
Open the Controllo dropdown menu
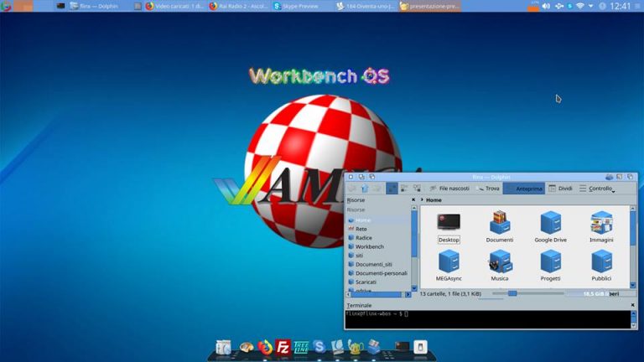[600, 189]
